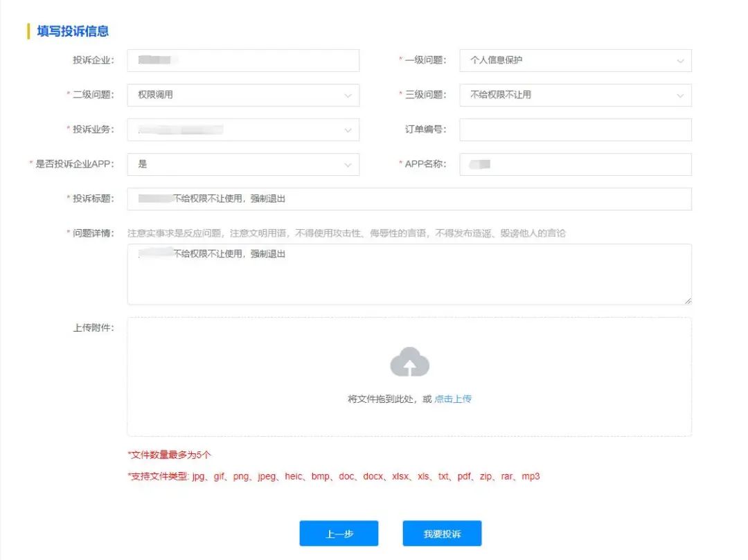The height and width of the screenshot is (560, 748).
Task: Click the chevron arrow of 是否投诉企业APP dropdown
Action: (348, 165)
